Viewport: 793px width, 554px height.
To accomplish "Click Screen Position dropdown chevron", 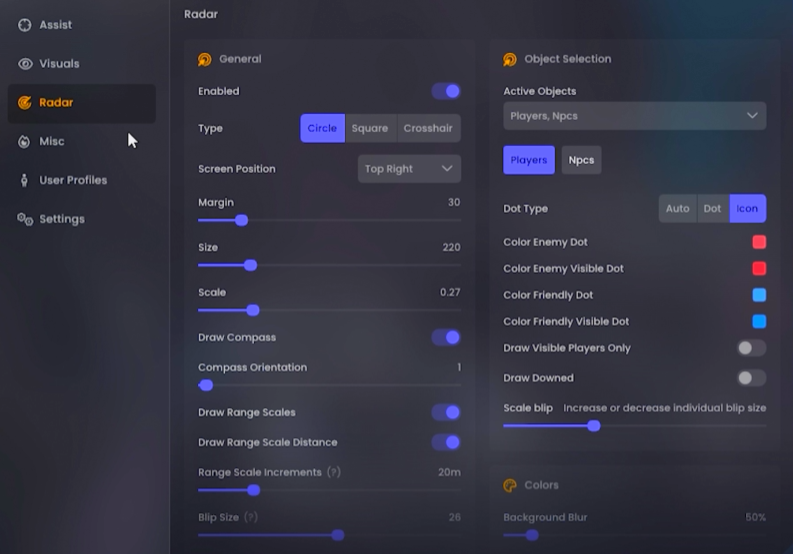I will pyautogui.click(x=447, y=168).
